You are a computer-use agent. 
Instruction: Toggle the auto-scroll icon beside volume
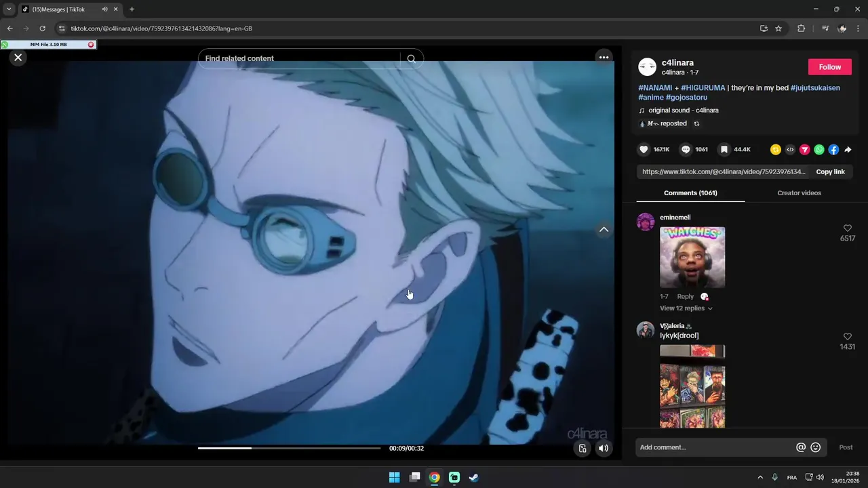(x=583, y=448)
